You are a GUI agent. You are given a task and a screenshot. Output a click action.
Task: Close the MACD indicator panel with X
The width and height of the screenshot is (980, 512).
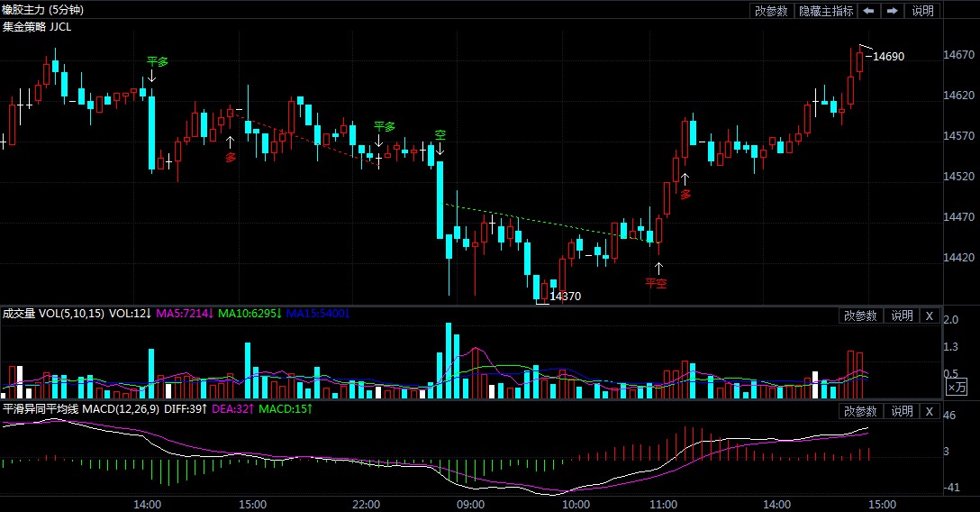click(930, 411)
